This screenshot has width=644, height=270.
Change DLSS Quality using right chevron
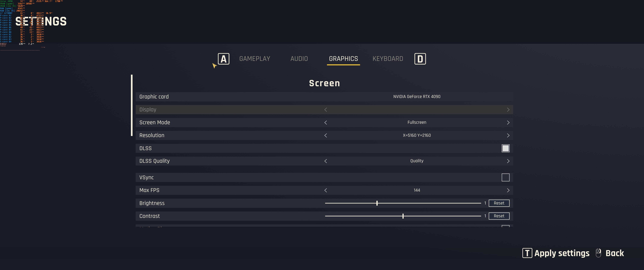[508, 161]
